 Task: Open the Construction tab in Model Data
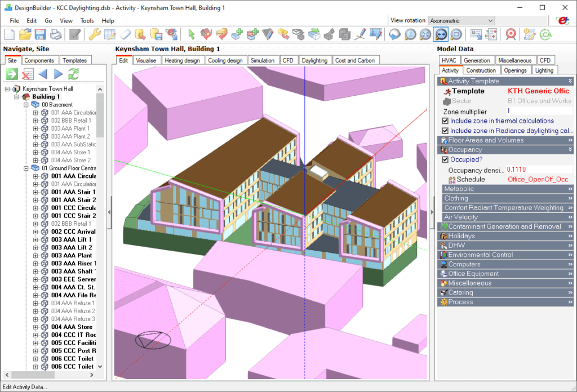(482, 69)
